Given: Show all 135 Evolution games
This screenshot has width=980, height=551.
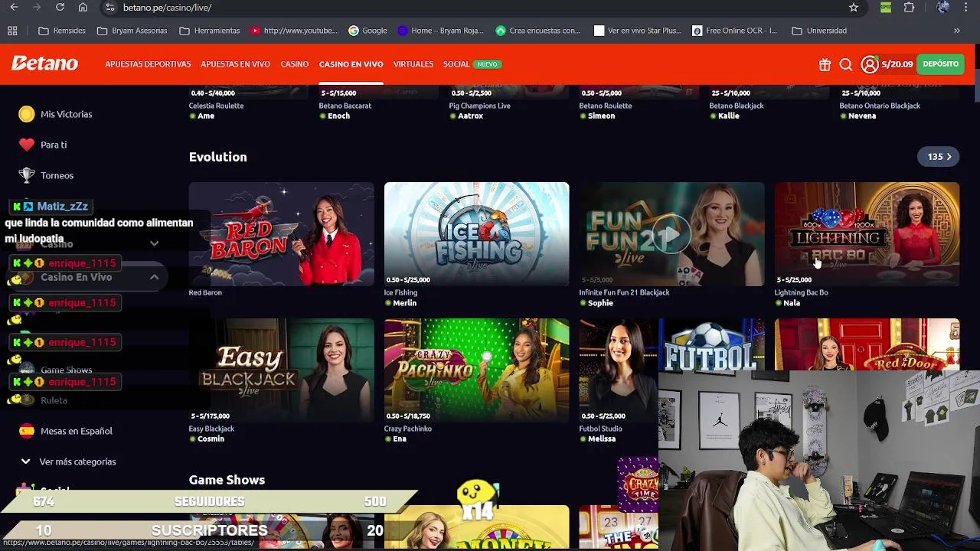Looking at the screenshot, I should click(x=939, y=157).
